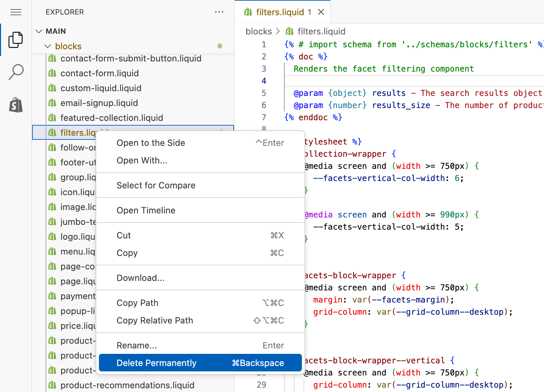
Task: Click blocks in the breadcrumb path
Action: pyautogui.click(x=259, y=31)
